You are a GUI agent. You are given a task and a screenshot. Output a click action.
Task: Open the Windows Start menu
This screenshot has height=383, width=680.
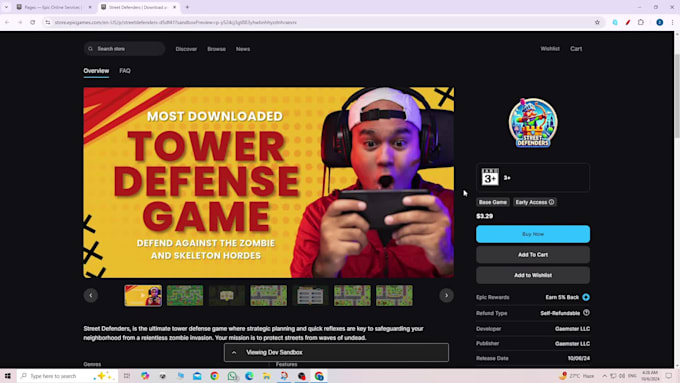(7, 376)
